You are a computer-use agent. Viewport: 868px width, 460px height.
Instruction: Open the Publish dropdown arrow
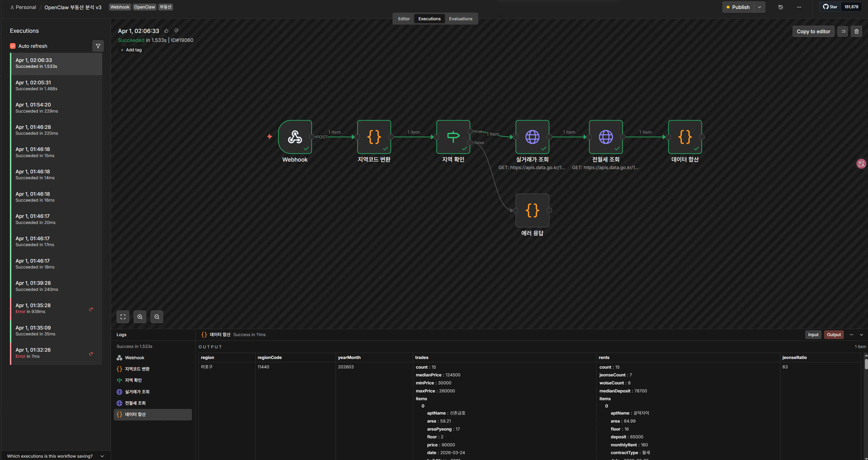[x=759, y=7]
